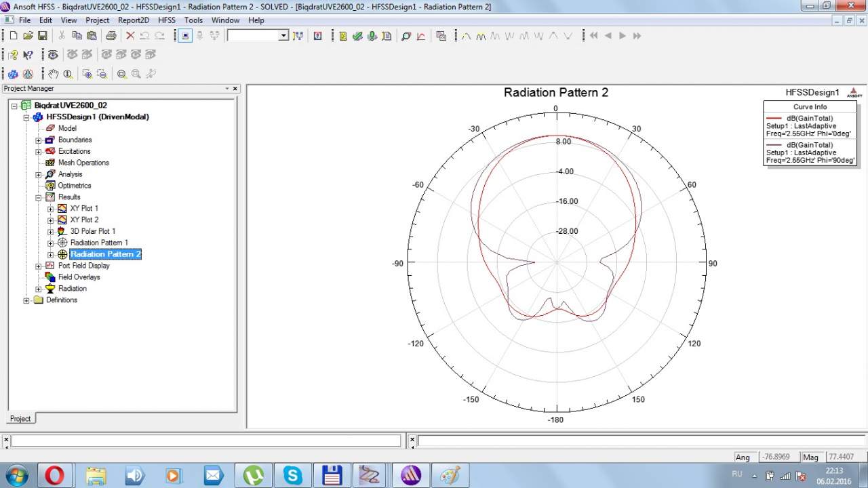The image size is (868, 488).
Task: Open the empty toolbar combo box dropdown
Action: (283, 36)
